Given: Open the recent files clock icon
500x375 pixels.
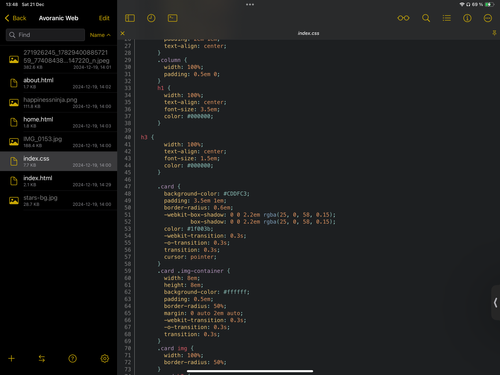Looking at the screenshot, I should pos(151,18).
